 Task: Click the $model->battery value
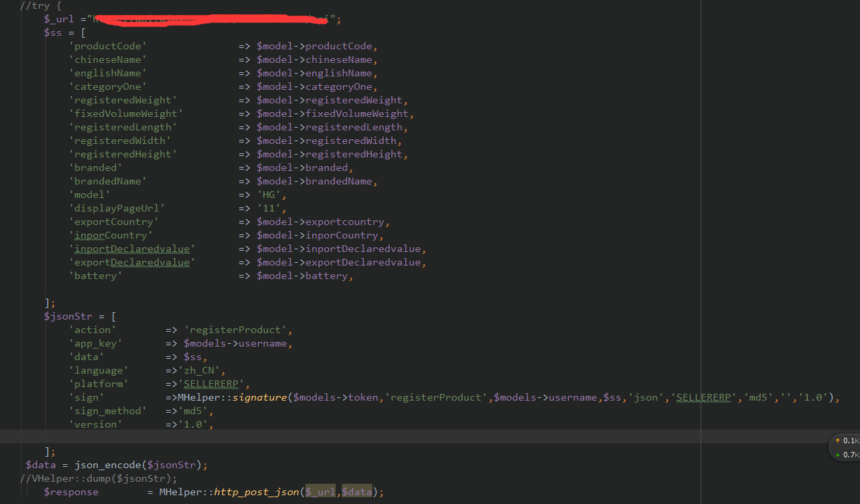coord(302,276)
